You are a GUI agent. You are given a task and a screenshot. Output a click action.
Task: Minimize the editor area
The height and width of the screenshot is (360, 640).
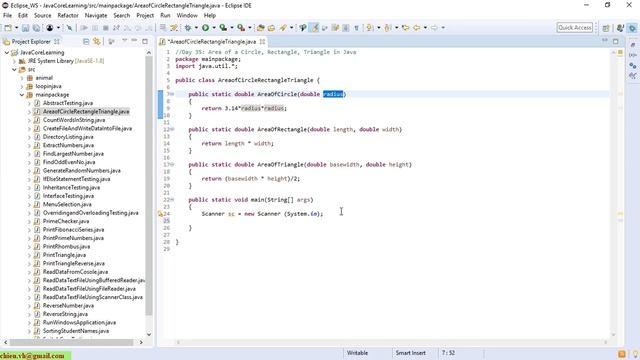[605, 41]
